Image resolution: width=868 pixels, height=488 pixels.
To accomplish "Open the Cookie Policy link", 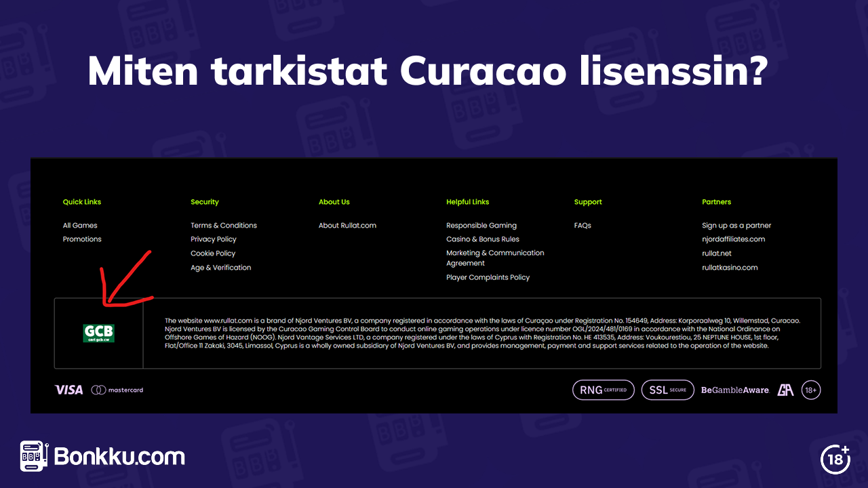I will 213,253.
